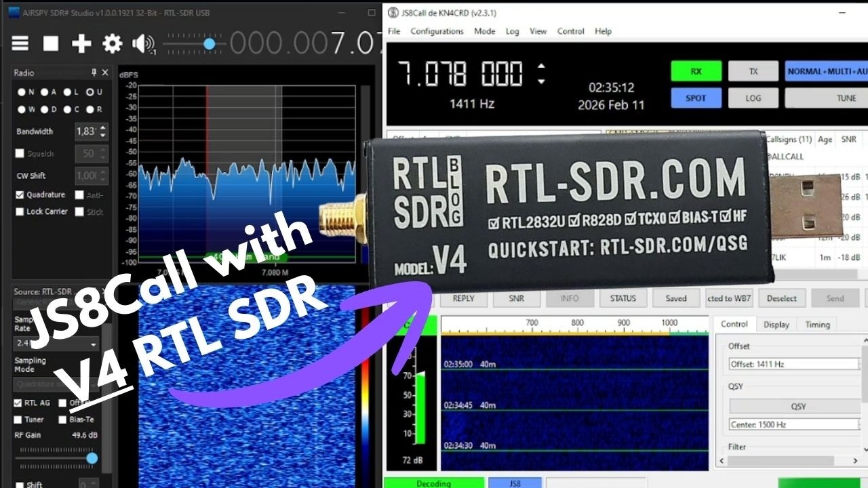The image size is (868, 488).
Task: Toggle the Quadrature checkbox
Action: [21, 195]
